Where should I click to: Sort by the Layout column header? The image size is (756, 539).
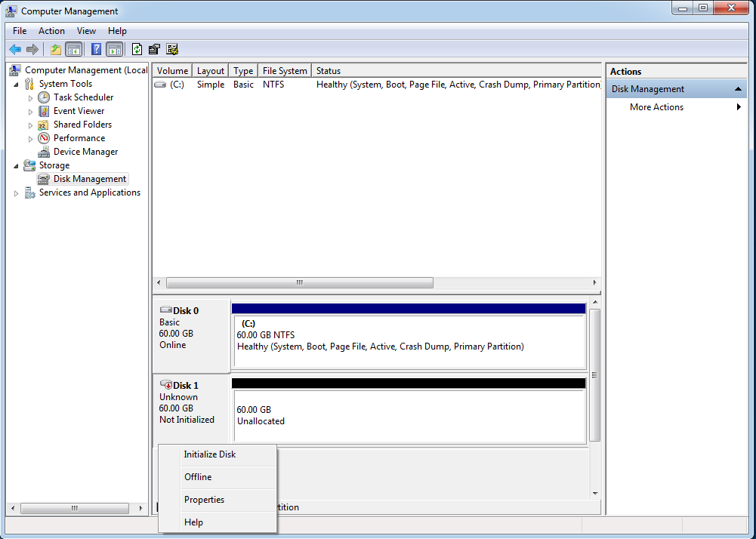[211, 70]
